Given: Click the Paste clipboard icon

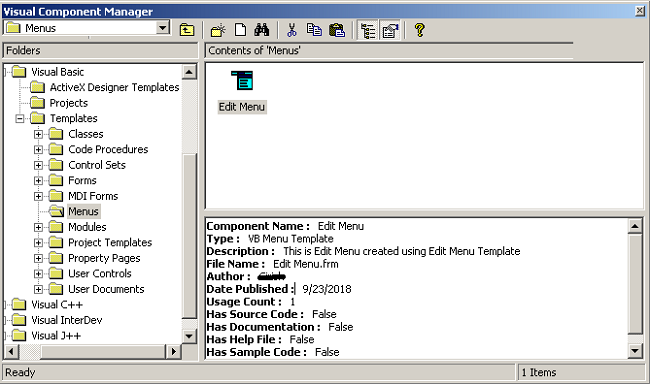Looking at the screenshot, I should pos(337,30).
